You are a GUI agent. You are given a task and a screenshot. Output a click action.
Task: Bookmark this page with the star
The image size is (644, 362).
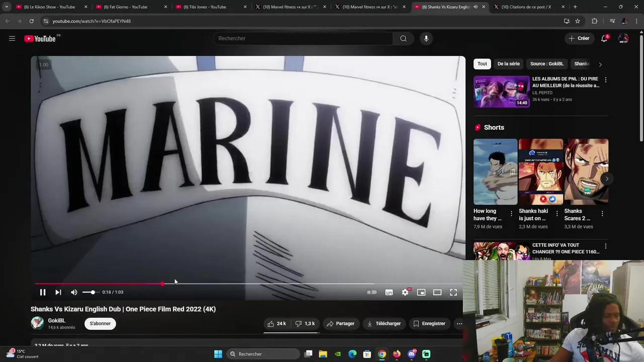point(578,21)
